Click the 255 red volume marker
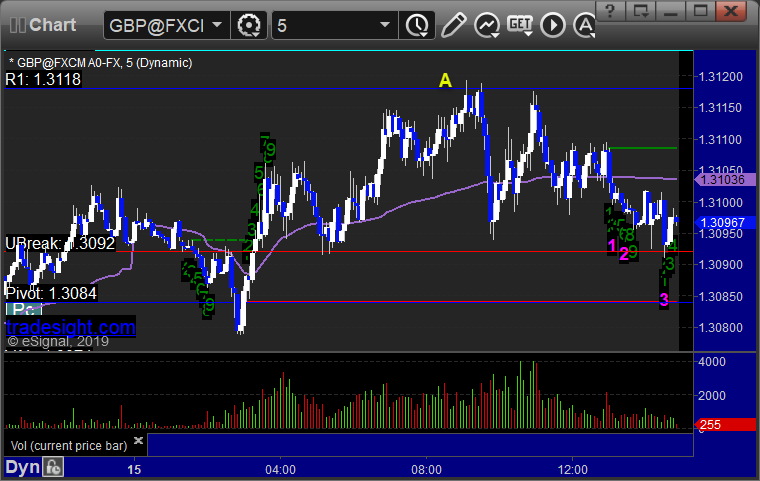The image size is (760, 481). (x=725, y=425)
